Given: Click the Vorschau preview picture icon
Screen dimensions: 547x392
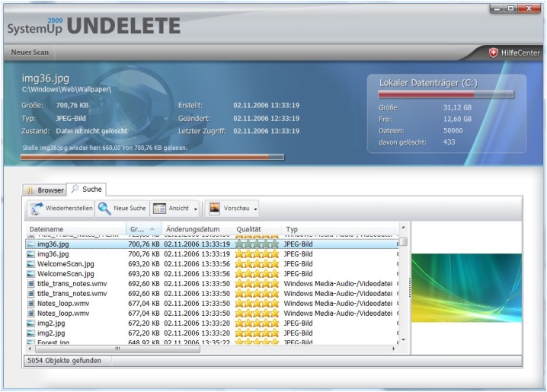Looking at the screenshot, I should click(215, 209).
